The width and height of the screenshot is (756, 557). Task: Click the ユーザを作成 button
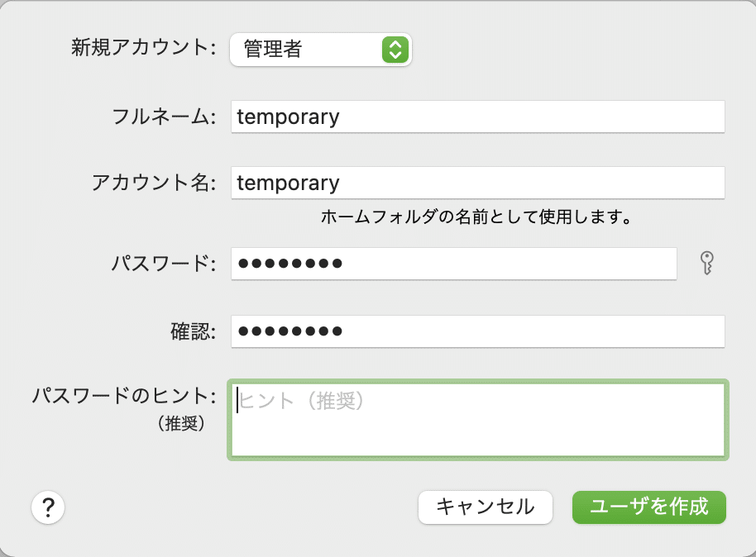click(648, 507)
